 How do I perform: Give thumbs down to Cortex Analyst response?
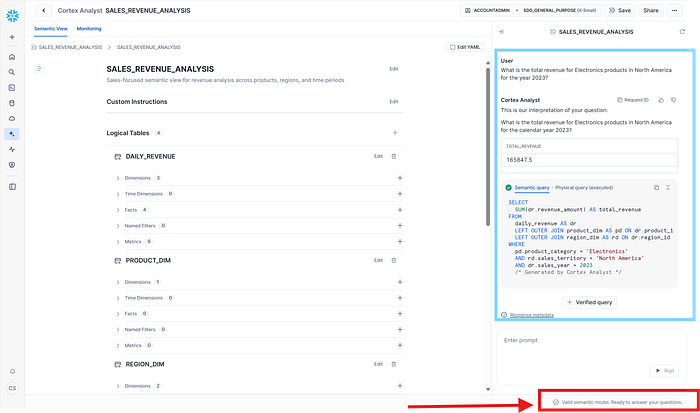674,100
